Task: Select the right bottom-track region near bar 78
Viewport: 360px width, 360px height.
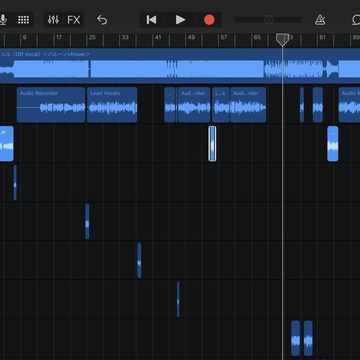Action: tap(308, 338)
